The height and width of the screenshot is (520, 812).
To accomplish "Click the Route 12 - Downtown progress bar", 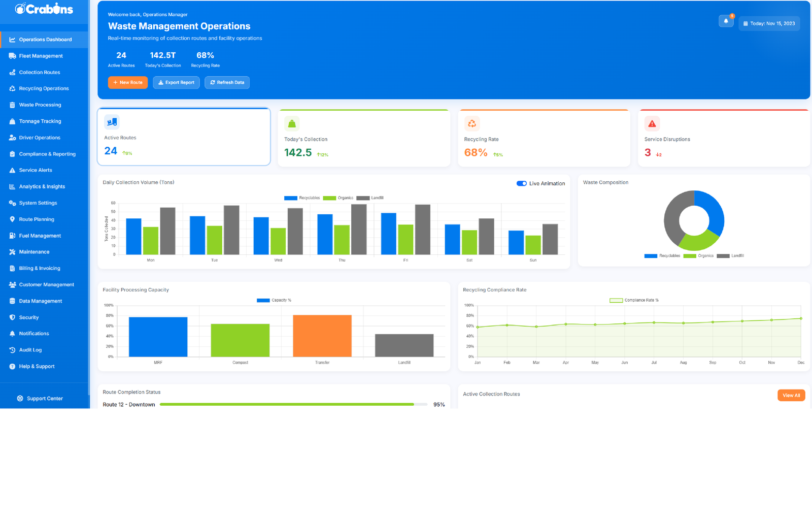I will point(293,404).
